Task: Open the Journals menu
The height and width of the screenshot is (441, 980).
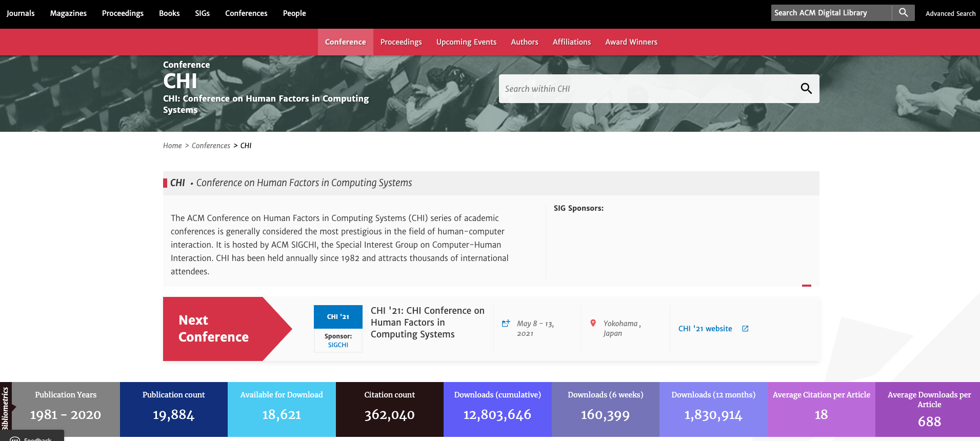Action: [21, 13]
